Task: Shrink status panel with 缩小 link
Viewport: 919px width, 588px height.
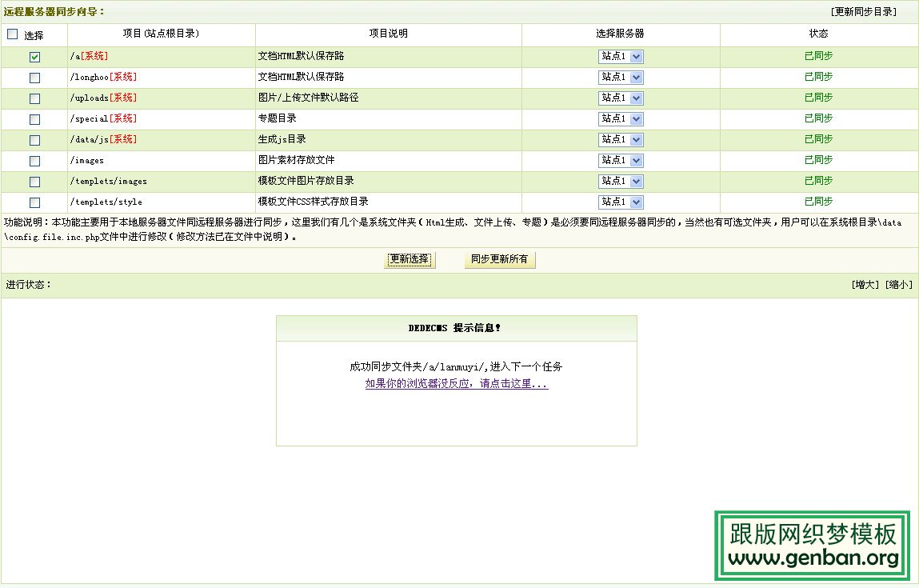Action: pyautogui.click(x=898, y=285)
